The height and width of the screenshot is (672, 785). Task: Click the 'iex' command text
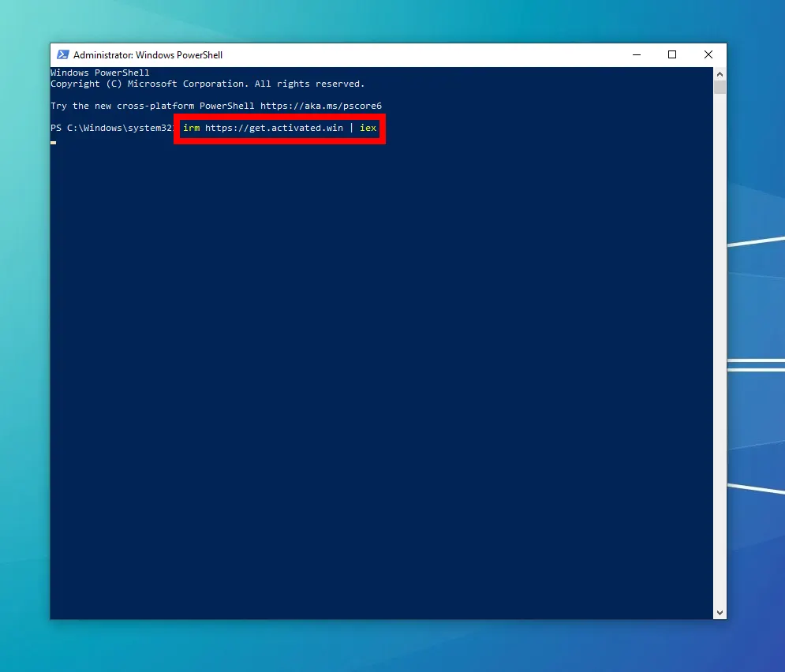pos(368,128)
